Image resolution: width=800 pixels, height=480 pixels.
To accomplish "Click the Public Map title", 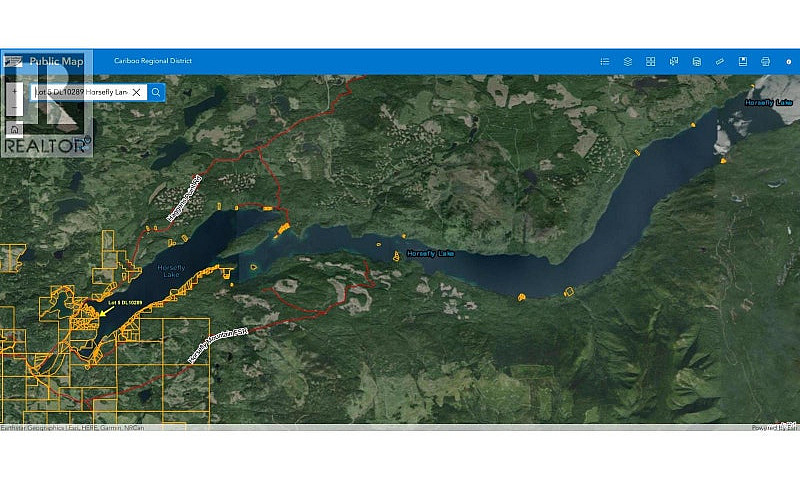I will point(56,62).
